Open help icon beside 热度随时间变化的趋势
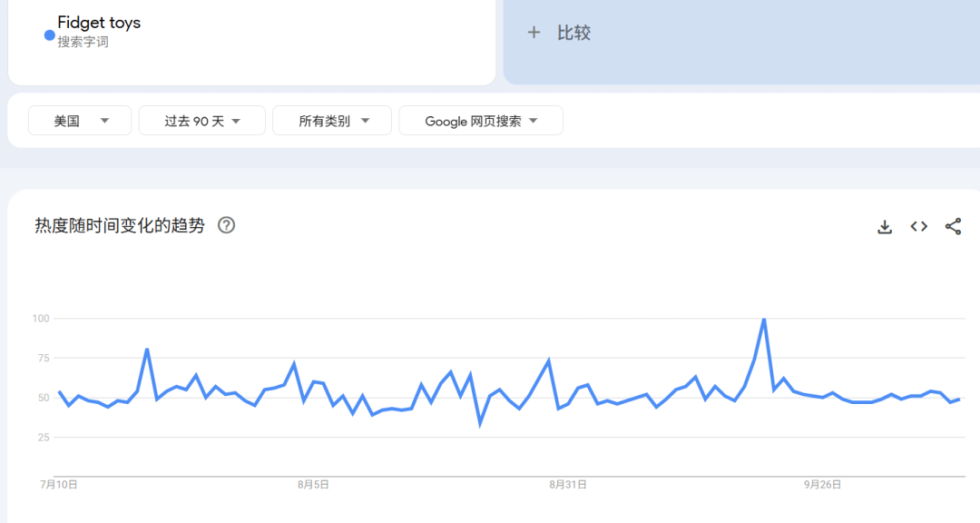The height and width of the screenshot is (523, 980). point(226,225)
